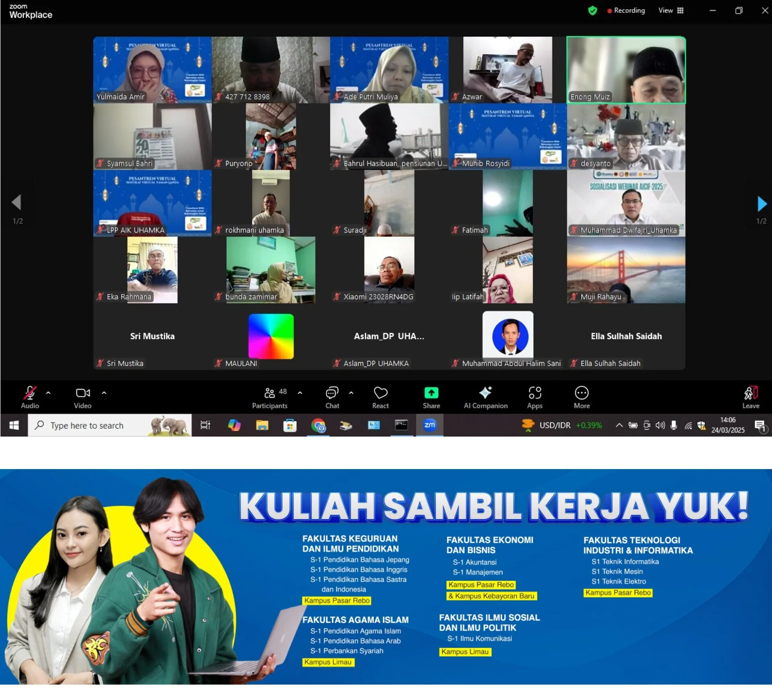This screenshot has height=700, width=772.
Task: Open network settings from the tray
Action: [688, 425]
